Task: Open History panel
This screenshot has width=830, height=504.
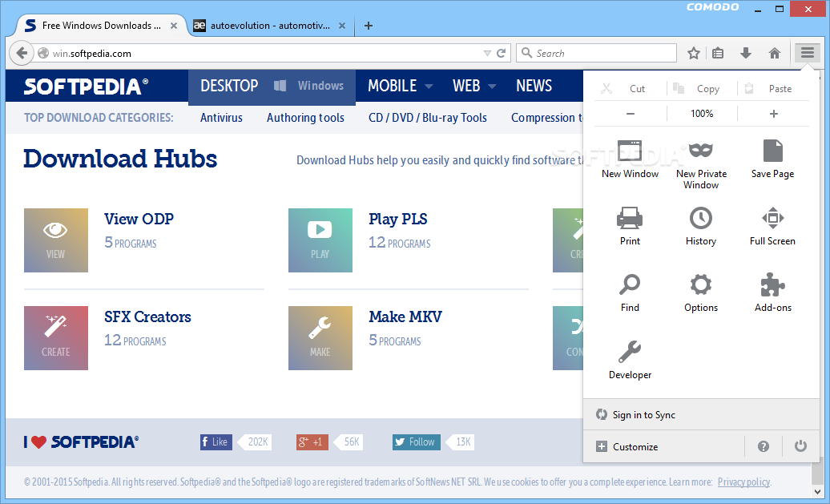Action: [x=701, y=226]
